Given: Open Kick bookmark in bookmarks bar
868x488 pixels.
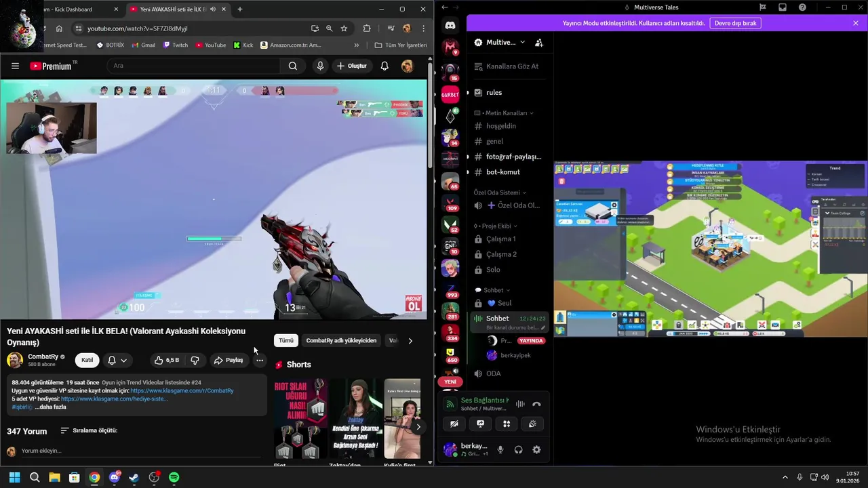Looking at the screenshot, I should coord(243,45).
